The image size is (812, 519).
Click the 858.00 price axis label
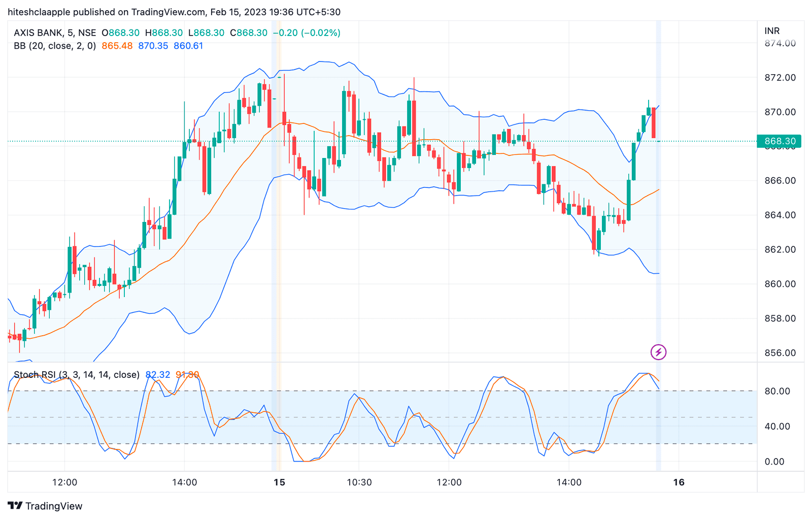tap(780, 318)
